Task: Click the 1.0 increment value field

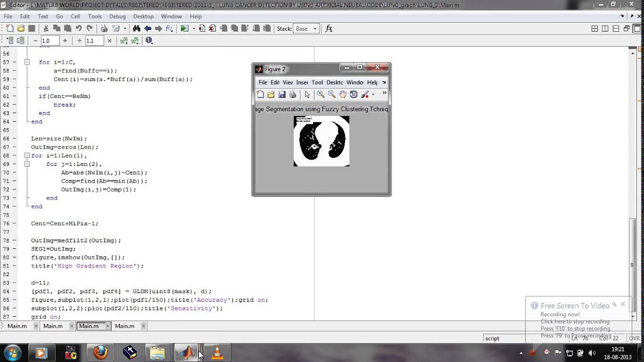Action: (x=50, y=41)
